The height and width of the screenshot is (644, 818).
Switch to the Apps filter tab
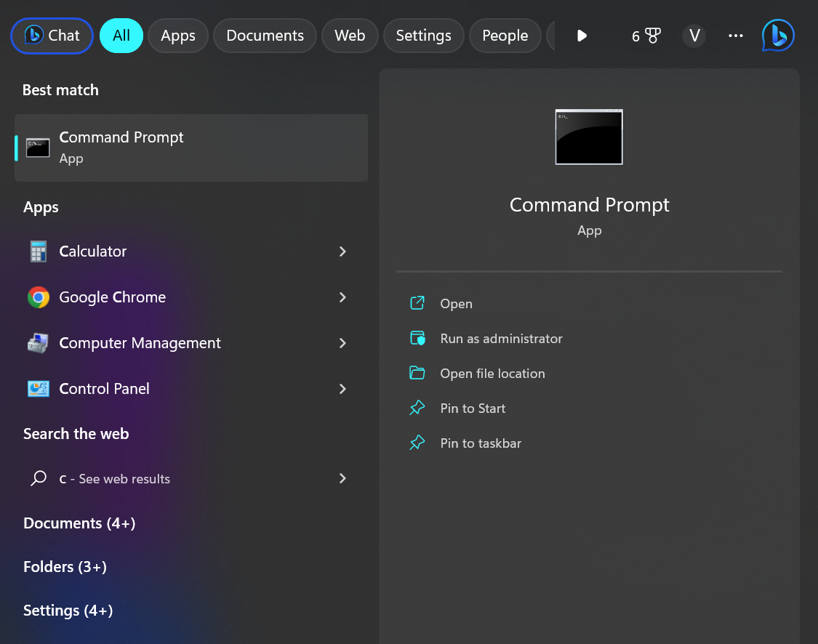tap(178, 36)
